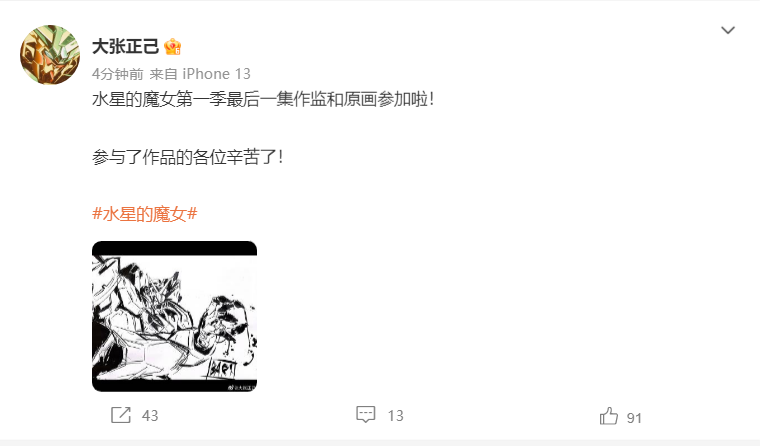Open the 大张正己 profile avatar
This screenshot has width=760, height=446.
[50, 55]
